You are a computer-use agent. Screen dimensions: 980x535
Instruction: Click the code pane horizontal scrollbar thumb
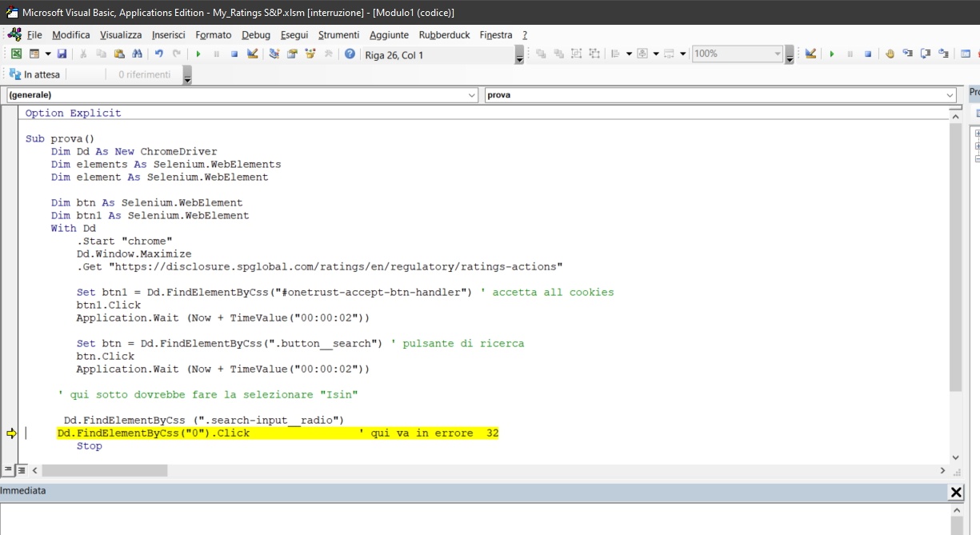(105, 470)
